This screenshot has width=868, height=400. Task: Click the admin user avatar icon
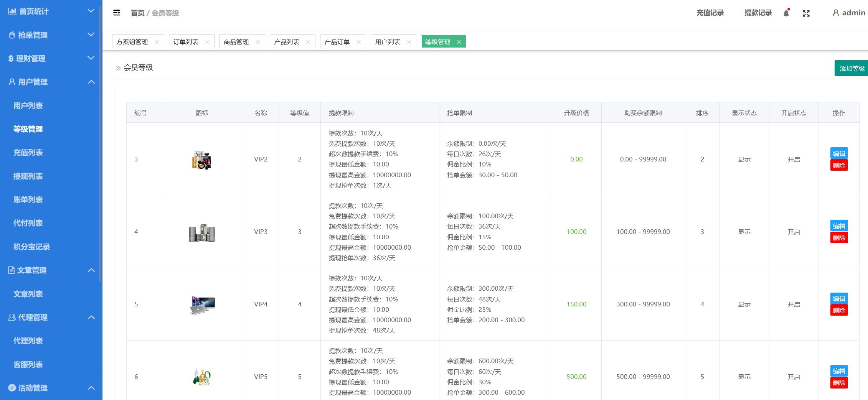pyautogui.click(x=836, y=13)
